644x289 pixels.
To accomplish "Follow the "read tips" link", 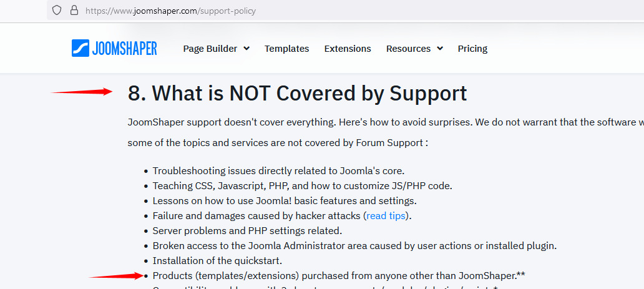I will (x=386, y=216).
